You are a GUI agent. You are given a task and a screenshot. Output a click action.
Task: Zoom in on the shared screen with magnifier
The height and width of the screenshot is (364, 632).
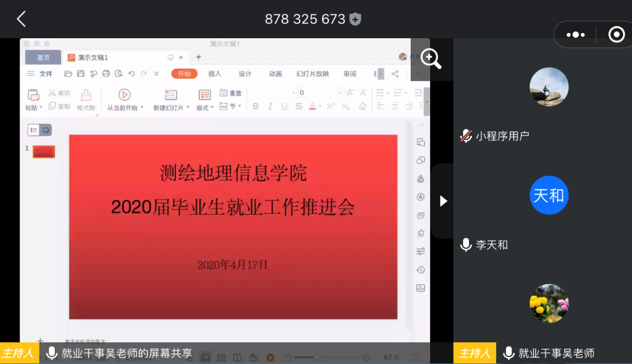tap(431, 59)
